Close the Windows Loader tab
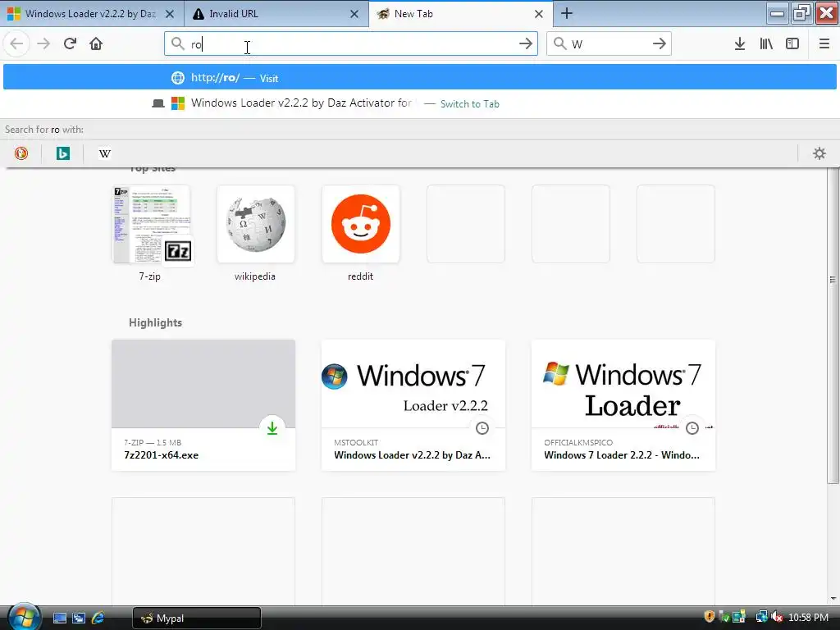This screenshot has width=840, height=630. pos(169,14)
